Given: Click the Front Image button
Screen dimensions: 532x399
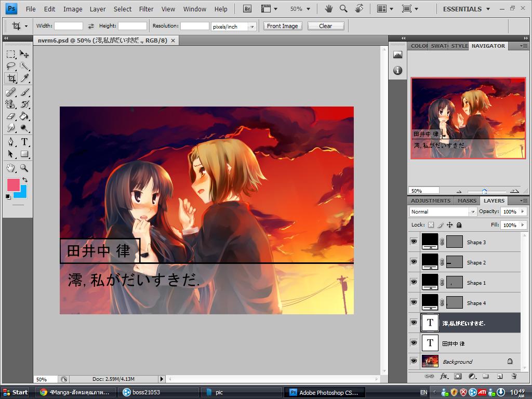Looking at the screenshot, I should 282,26.
